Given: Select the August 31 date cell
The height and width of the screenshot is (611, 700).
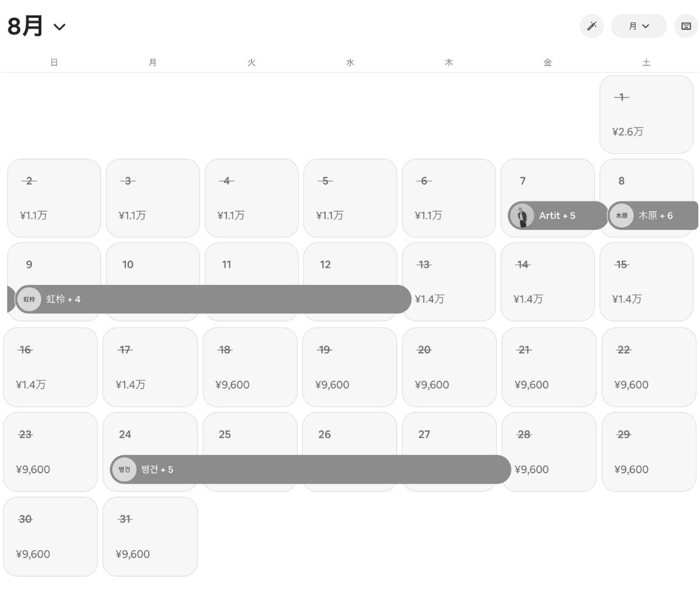Looking at the screenshot, I should (150, 537).
